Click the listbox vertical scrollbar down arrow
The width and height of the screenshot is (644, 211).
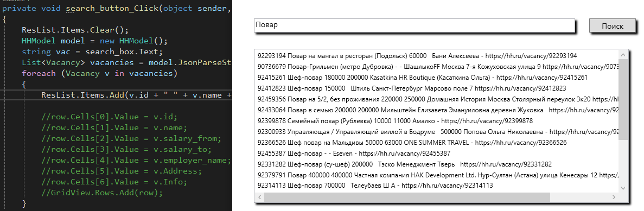623,188
